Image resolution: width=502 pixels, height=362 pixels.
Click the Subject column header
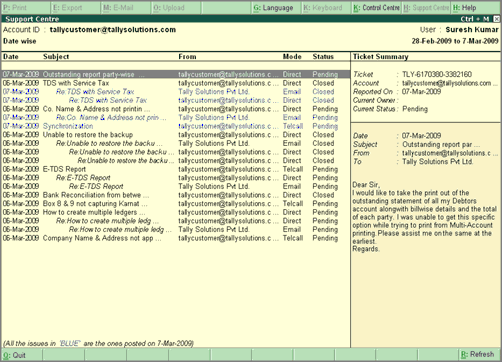point(56,57)
